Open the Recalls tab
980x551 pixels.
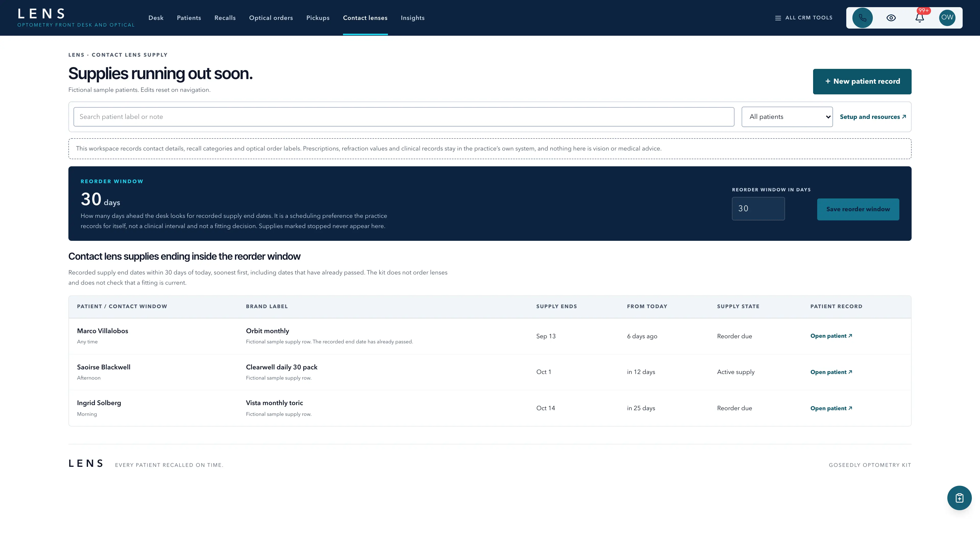[225, 18]
